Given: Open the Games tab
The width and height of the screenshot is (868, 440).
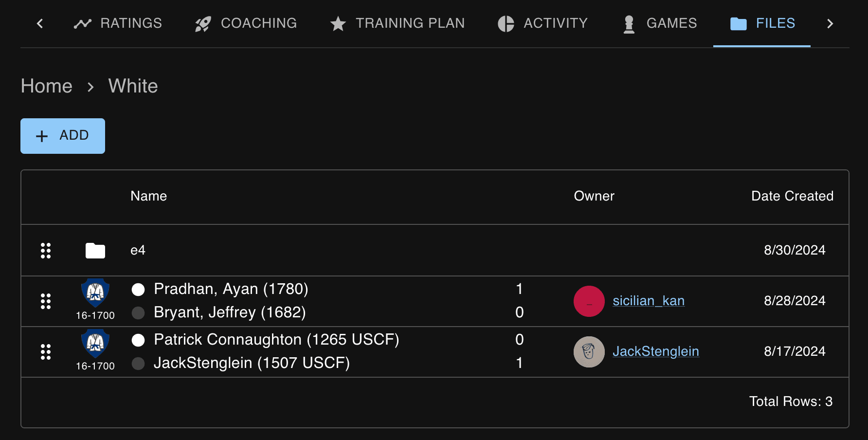Looking at the screenshot, I should click(x=660, y=23).
